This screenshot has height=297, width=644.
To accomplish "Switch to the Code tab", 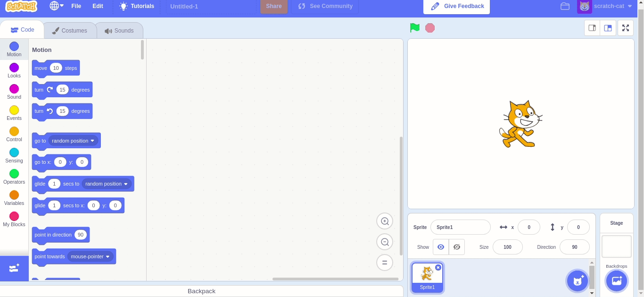I will coord(22,30).
